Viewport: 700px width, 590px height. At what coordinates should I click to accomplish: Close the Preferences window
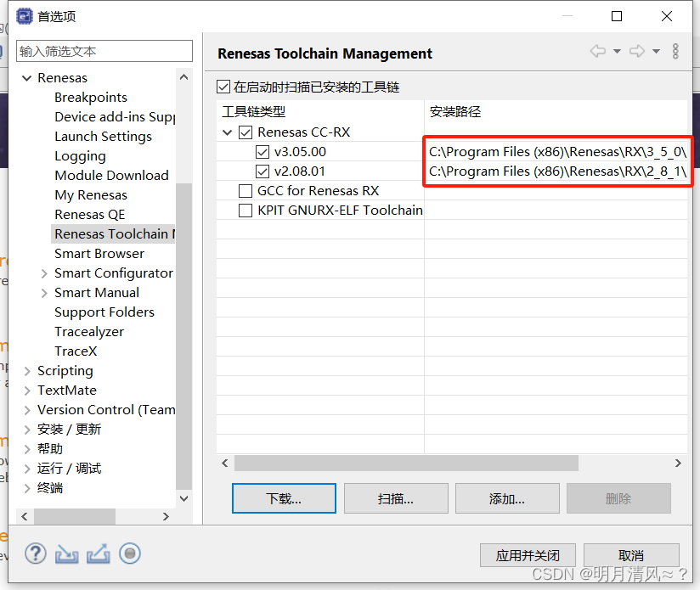[x=667, y=16]
